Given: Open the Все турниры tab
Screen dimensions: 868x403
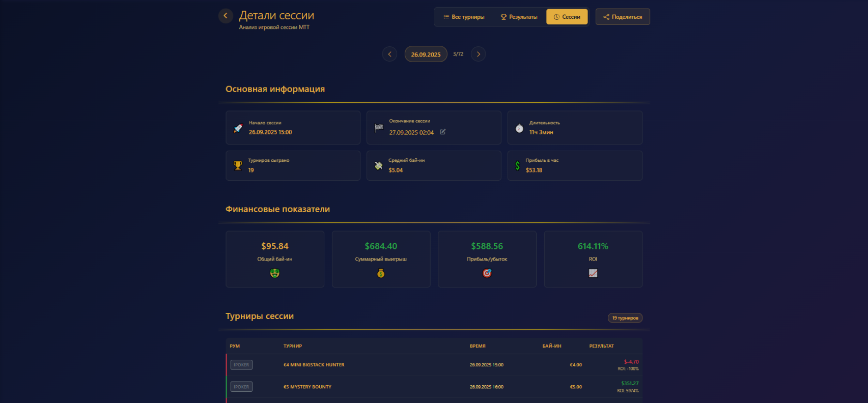Looking at the screenshot, I should (464, 17).
